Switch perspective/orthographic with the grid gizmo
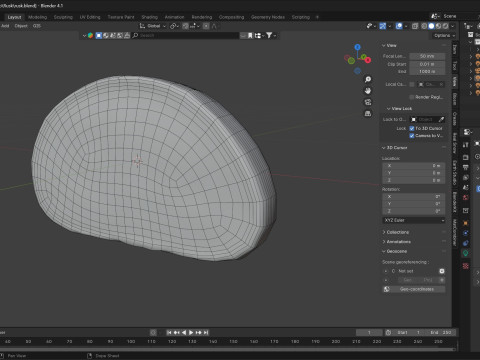This screenshot has height=360, width=480. [368, 114]
